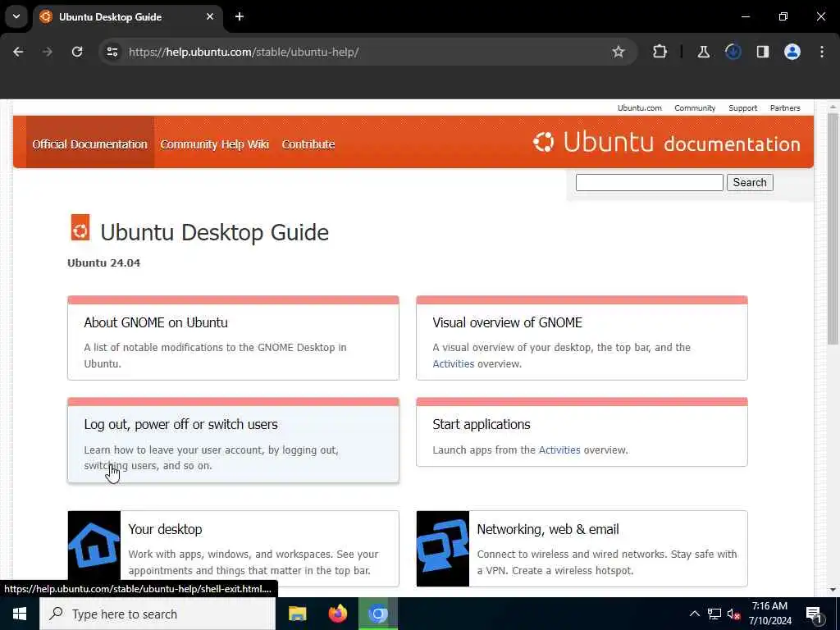Open Community Help Wiki menu item

(x=214, y=144)
